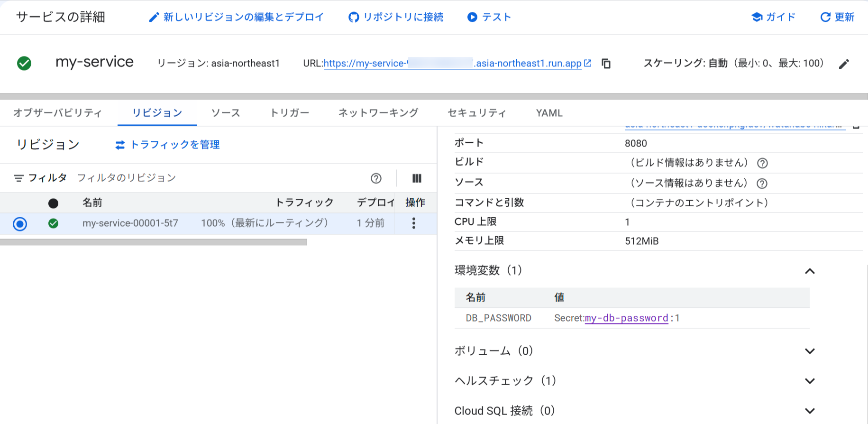This screenshot has height=424, width=868.
Task: Click the GitHub icon for repository connection
Action: (x=354, y=18)
